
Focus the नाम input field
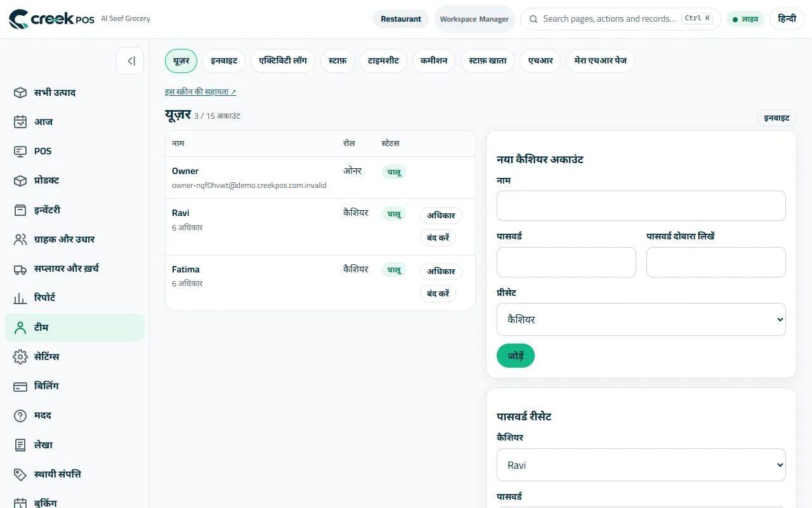[x=641, y=206]
